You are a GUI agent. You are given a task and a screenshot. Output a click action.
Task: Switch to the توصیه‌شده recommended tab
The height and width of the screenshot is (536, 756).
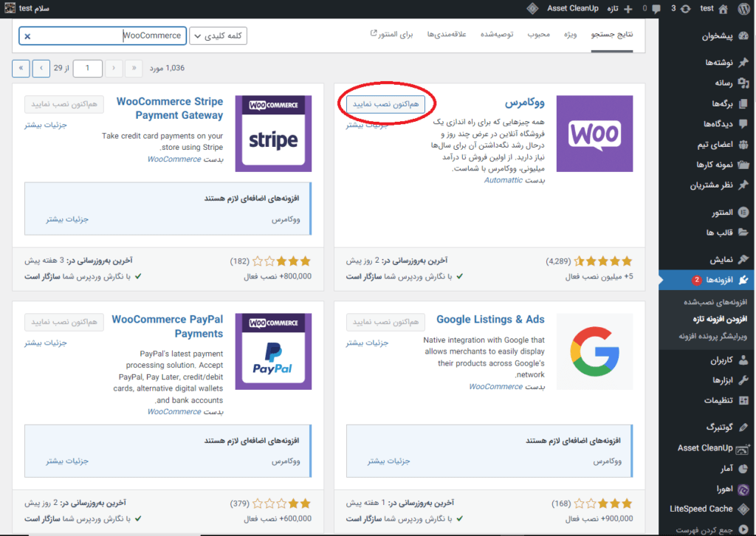pyautogui.click(x=497, y=35)
